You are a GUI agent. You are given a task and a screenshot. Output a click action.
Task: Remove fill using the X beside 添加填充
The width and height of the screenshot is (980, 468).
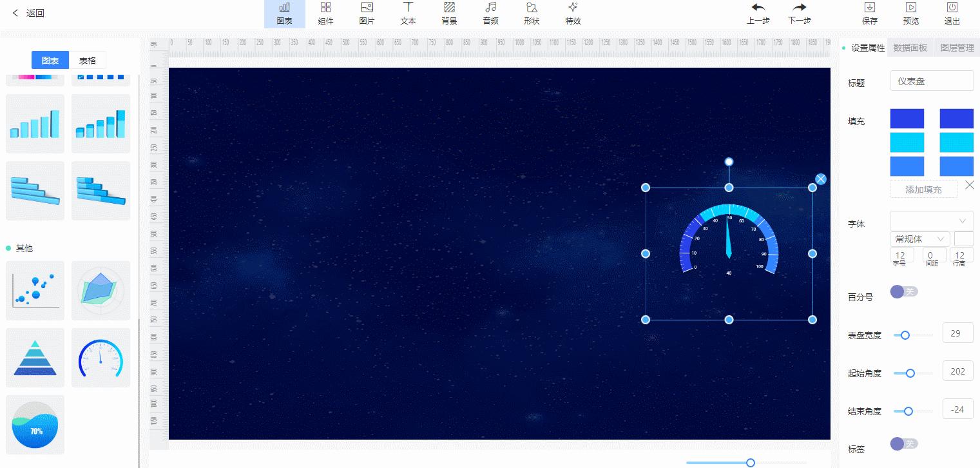[969, 185]
